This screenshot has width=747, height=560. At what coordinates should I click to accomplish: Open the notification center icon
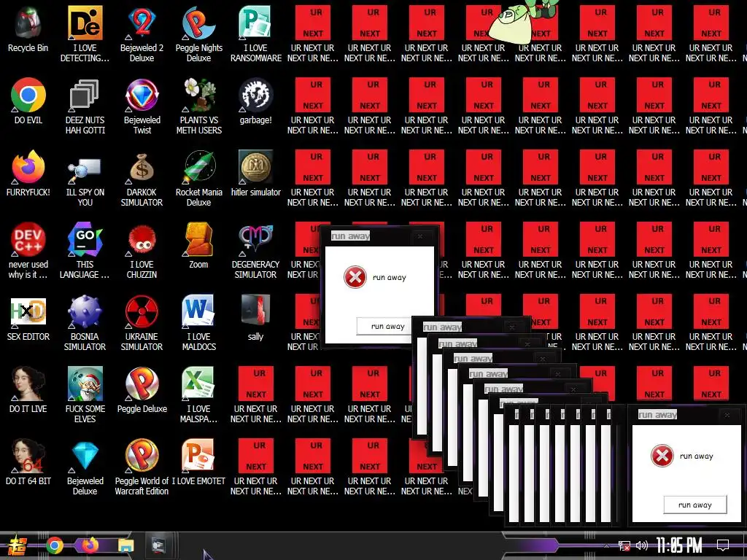point(723,545)
